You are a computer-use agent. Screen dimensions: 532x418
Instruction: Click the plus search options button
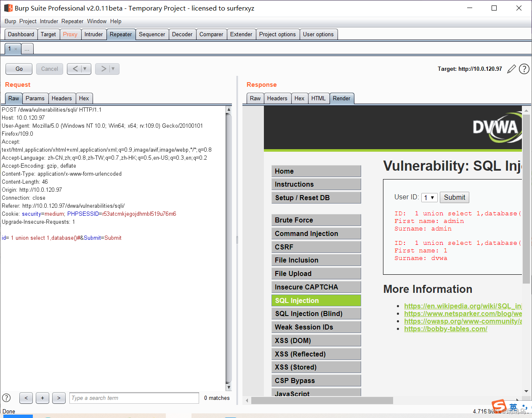point(43,398)
